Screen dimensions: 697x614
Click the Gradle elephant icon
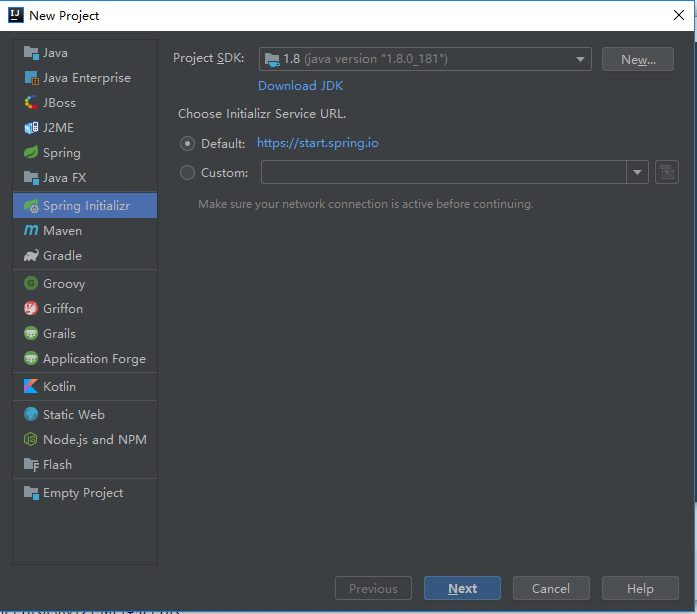pyautogui.click(x=31, y=255)
